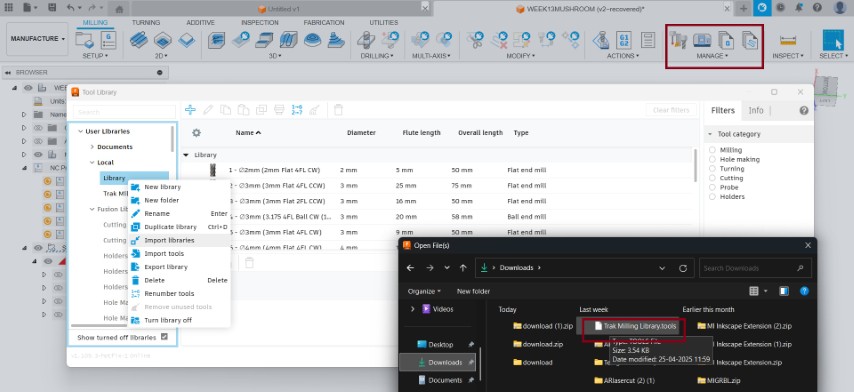Collapse the Tool category filter section
Screen dimensions: 854x392
(x=710, y=134)
